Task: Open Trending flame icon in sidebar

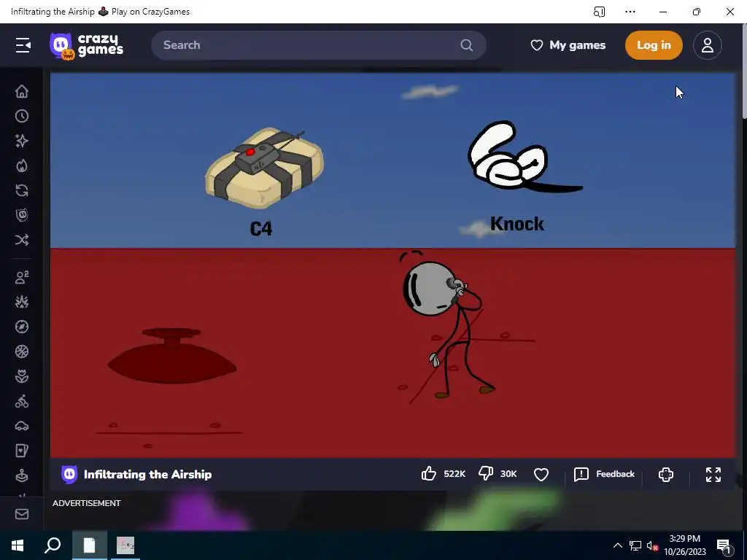Action: click(x=22, y=166)
